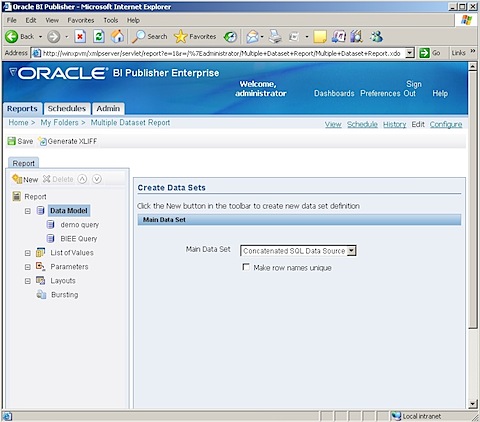
Task: Enable Make row names unique checkbox
Action: pyautogui.click(x=246, y=267)
